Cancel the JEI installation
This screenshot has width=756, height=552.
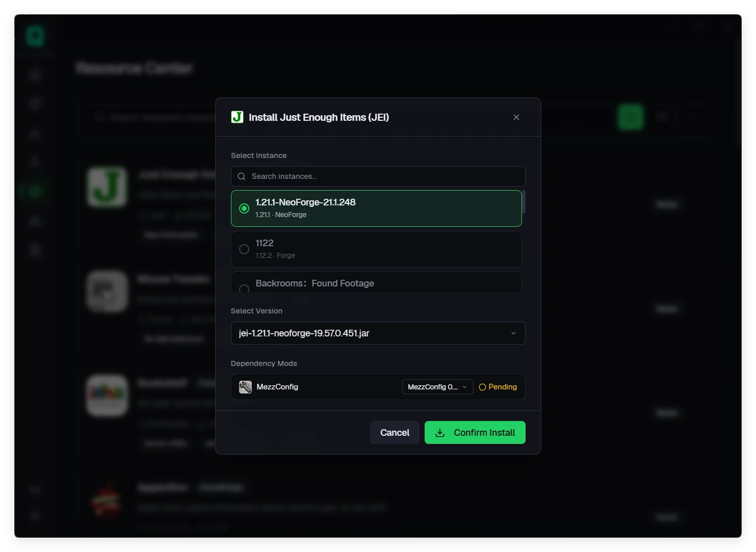(x=395, y=433)
